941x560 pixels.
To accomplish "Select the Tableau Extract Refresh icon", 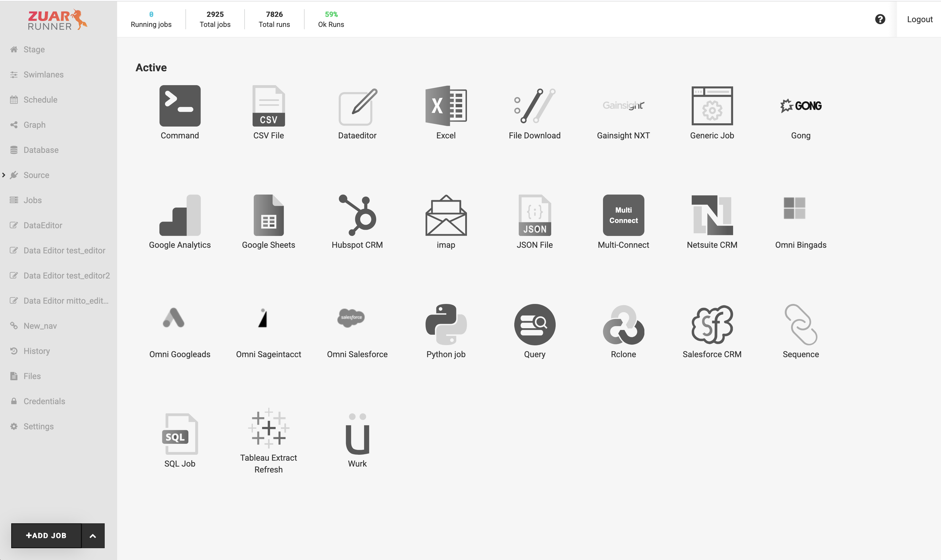I will pyautogui.click(x=268, y=428).
